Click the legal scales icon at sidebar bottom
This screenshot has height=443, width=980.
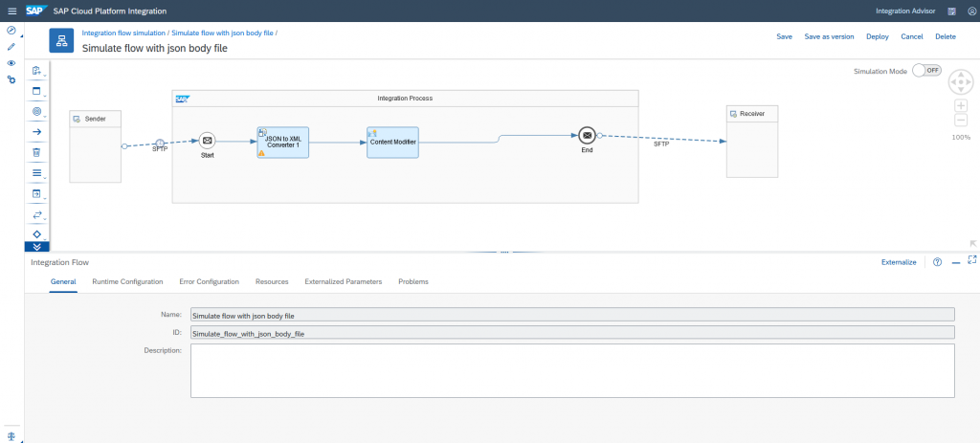(x=11, y=435)
